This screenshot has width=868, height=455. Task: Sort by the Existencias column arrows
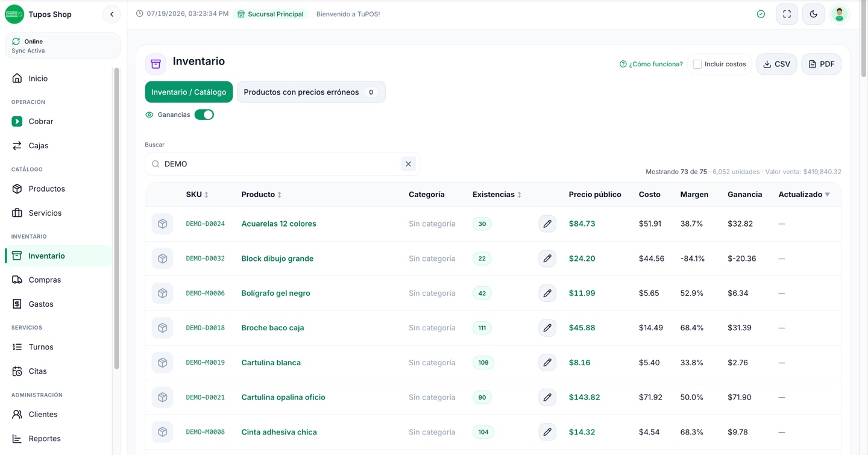point(519,195)
